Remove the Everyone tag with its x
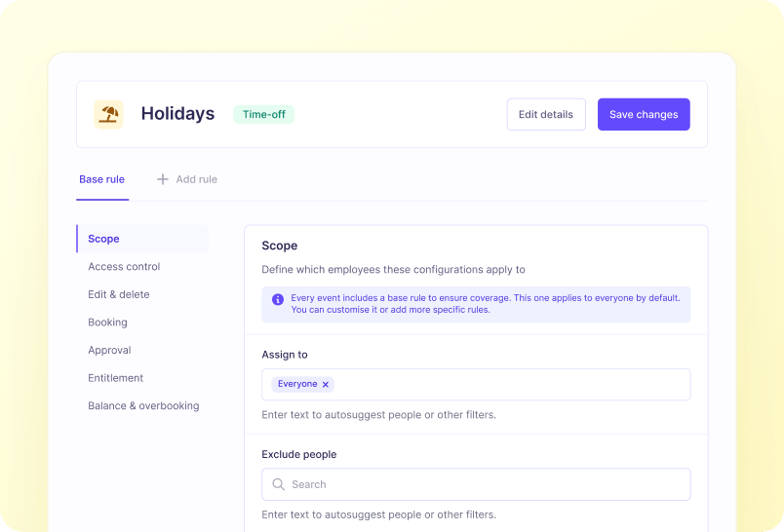 [326, 384]
